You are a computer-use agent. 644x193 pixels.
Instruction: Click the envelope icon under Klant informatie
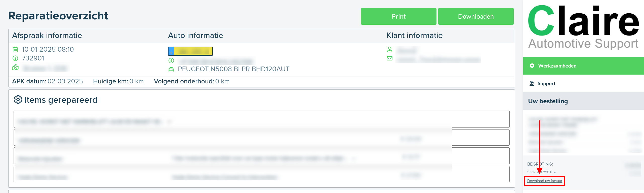(x=390, y=58)
